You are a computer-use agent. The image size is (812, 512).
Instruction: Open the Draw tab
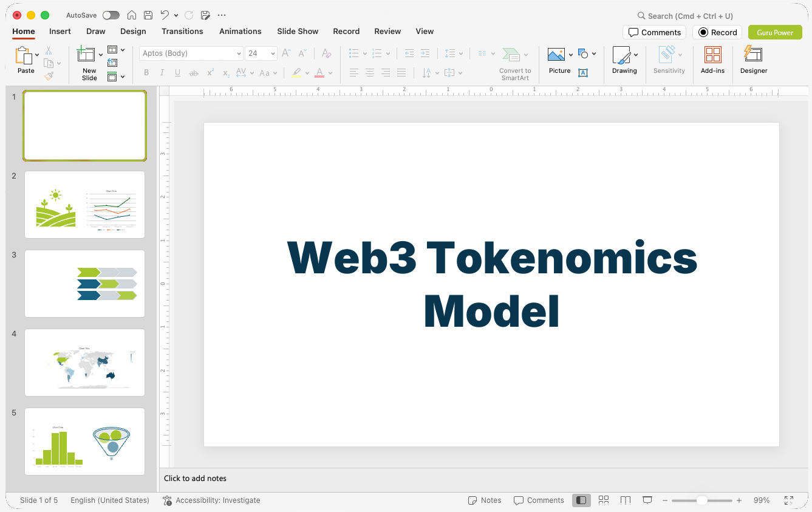(x=96, y=32)
